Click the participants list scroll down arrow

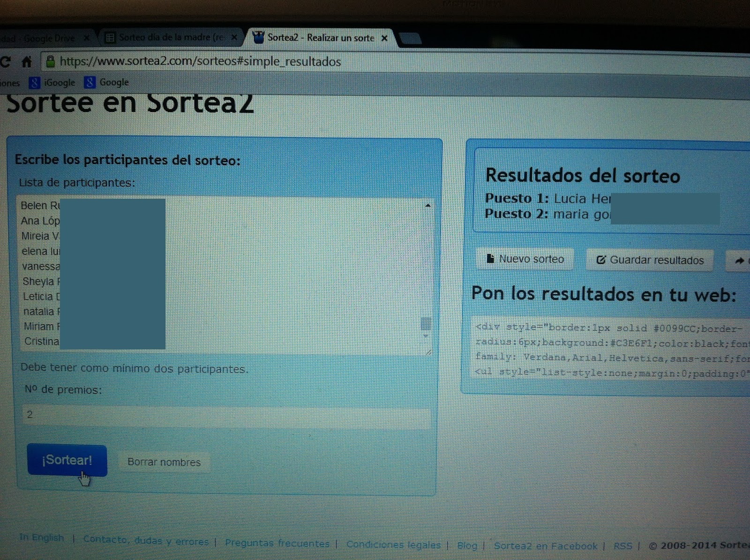(x=426, y=336)
